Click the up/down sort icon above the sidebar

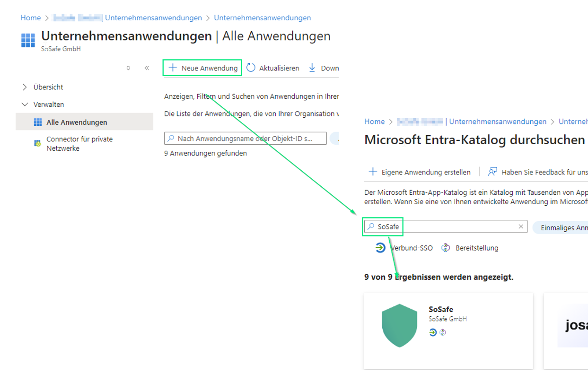click(128, 68)
